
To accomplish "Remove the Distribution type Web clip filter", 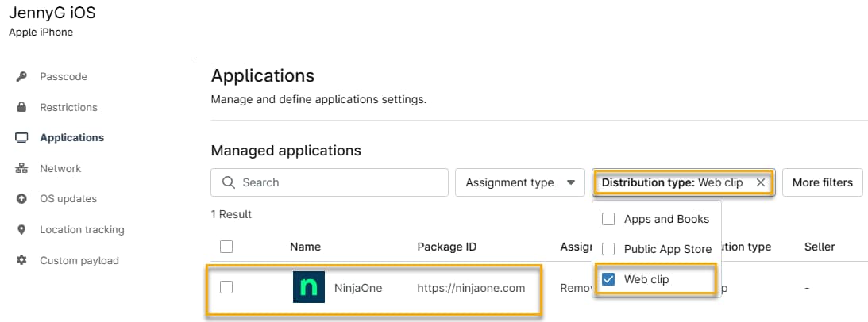I will pyautogui.click(x=760, y=182).
